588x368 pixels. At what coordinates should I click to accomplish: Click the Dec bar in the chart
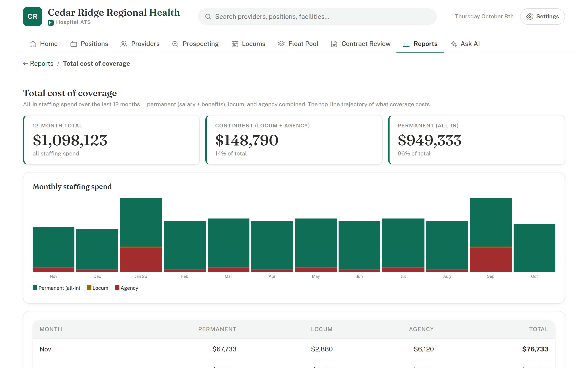pos(97,250)
